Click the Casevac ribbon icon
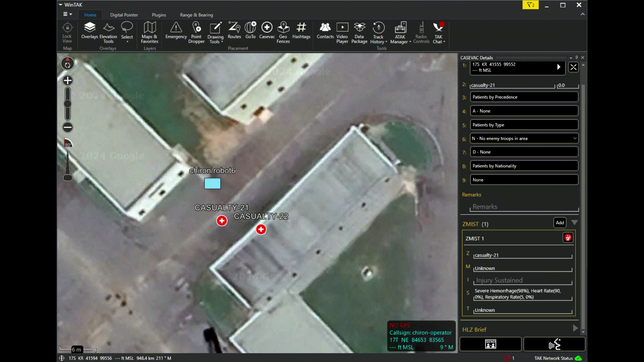This screenshot has height=362, width=644. pyautogui.click(x=267, y=31)
